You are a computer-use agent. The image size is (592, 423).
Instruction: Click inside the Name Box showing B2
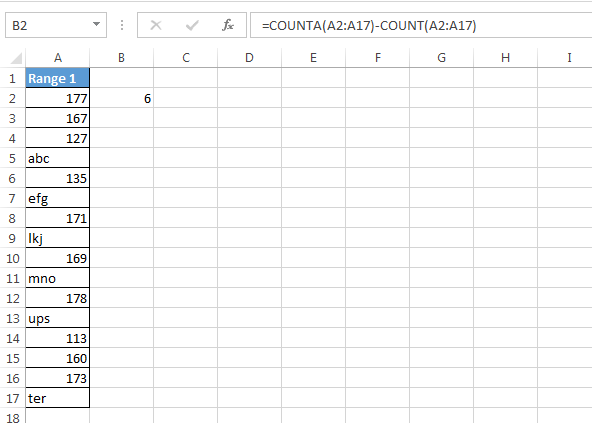[x=49, y=25]
